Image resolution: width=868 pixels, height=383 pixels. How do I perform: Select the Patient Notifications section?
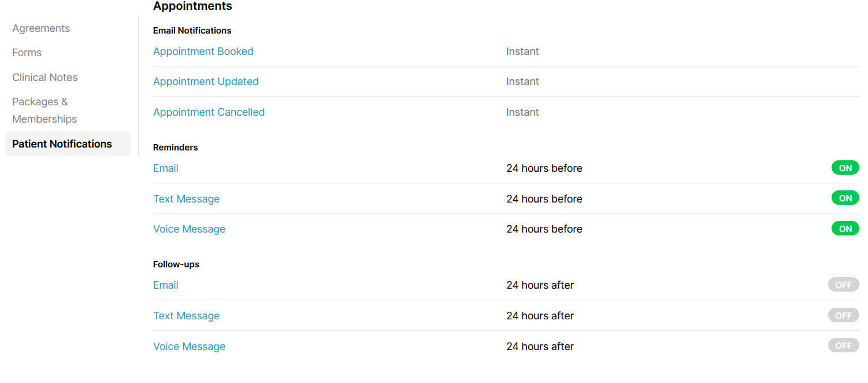pos(62,143)
